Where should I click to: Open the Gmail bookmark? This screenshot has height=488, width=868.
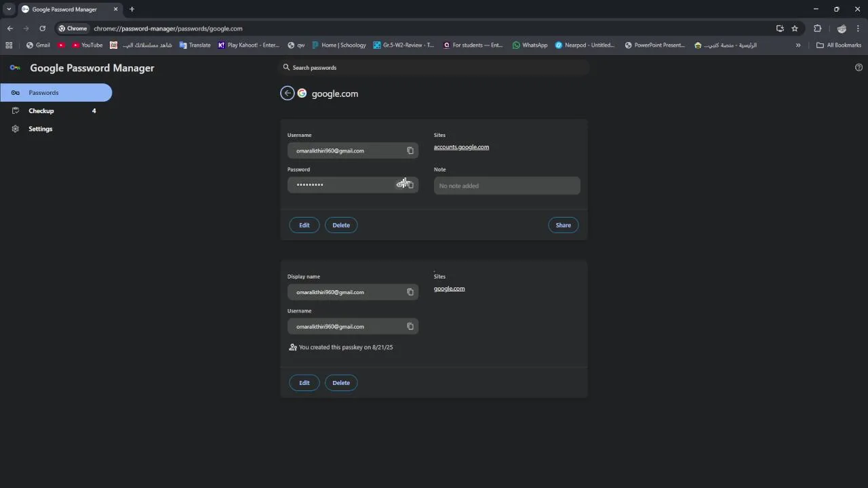38,45
